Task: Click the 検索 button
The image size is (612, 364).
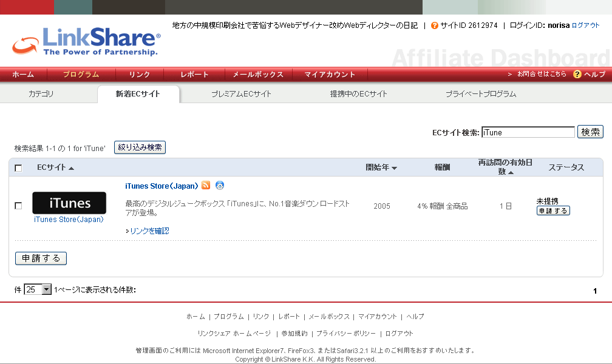Action: 590,132
